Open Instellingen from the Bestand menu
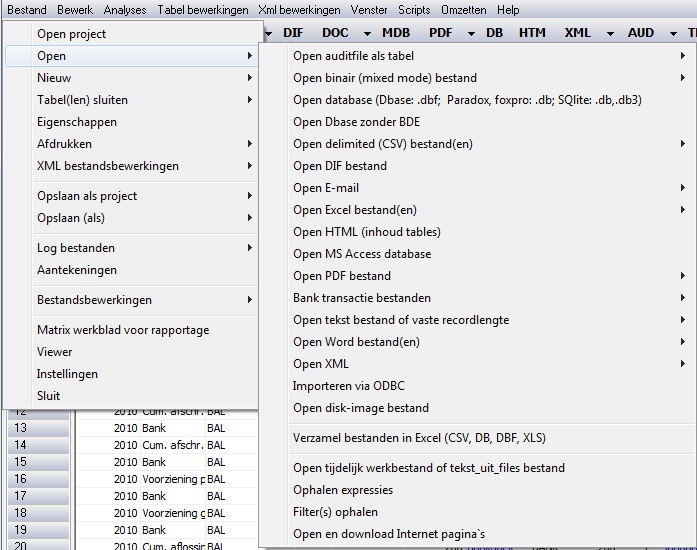Viewport: 697px width, 550px height. pos(67,374)
